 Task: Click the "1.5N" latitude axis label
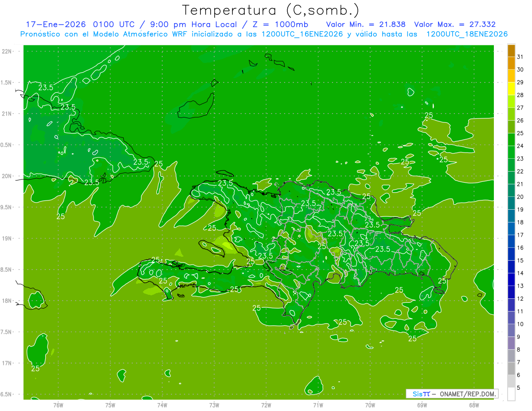point(7,82)
